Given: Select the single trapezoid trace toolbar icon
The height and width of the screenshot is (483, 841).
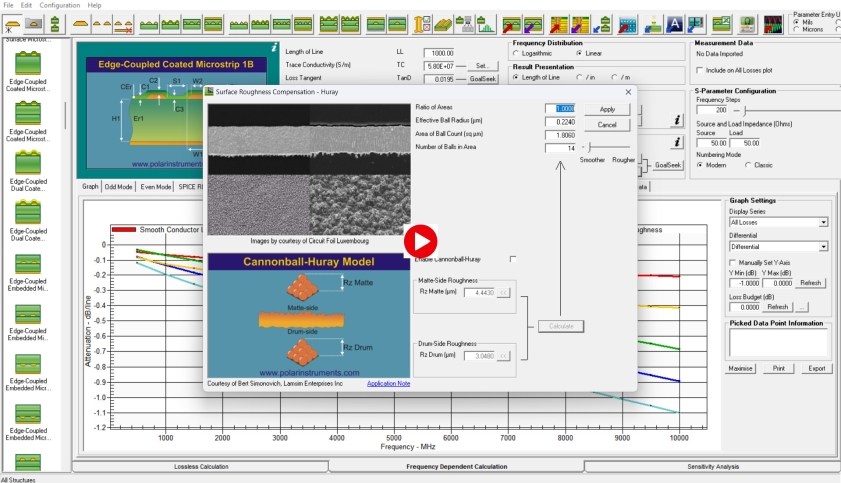Looking at the screenshot, I should (80, 25).
